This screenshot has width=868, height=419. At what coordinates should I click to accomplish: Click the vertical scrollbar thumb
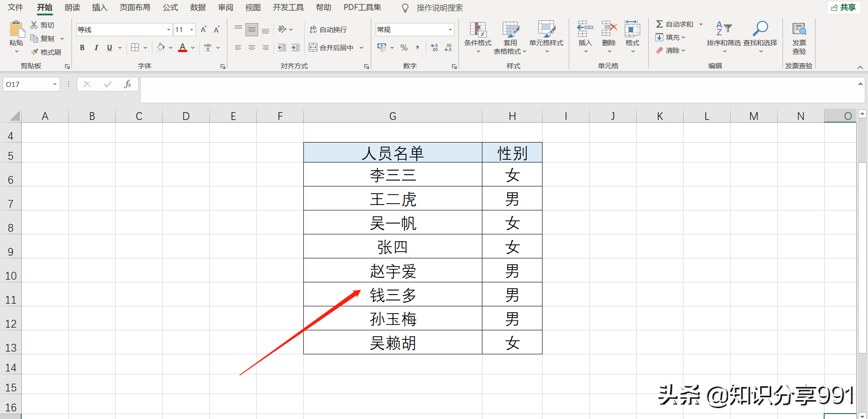click(x=862, y=257)
